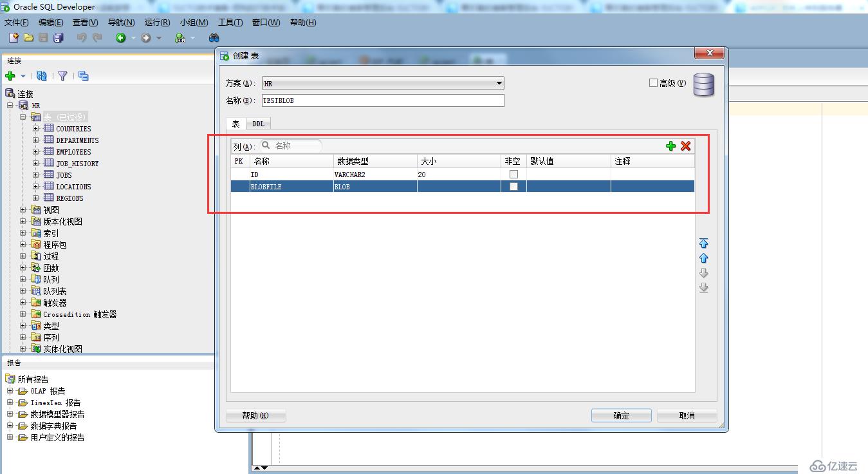Select the 用户定义的报告 item
The image size is (868, 474).
pyautogui.click(x=57, y=437)
